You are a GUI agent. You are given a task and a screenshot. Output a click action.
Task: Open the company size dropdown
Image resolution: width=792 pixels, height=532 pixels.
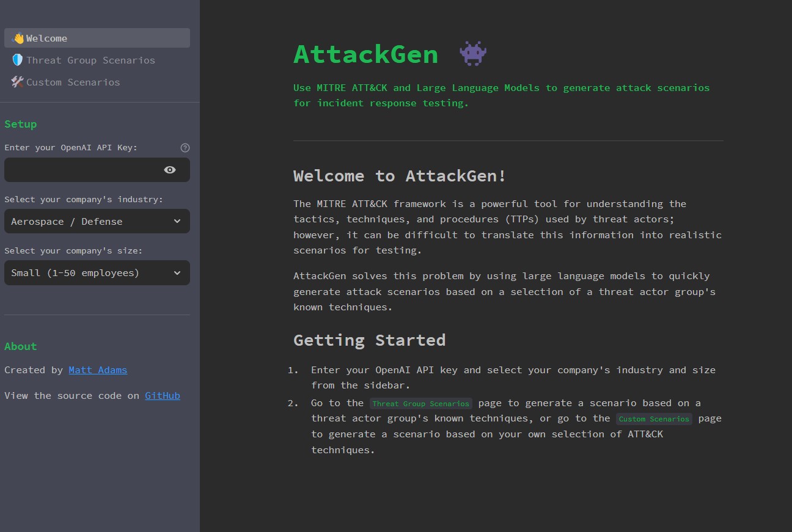coord(97,272)
